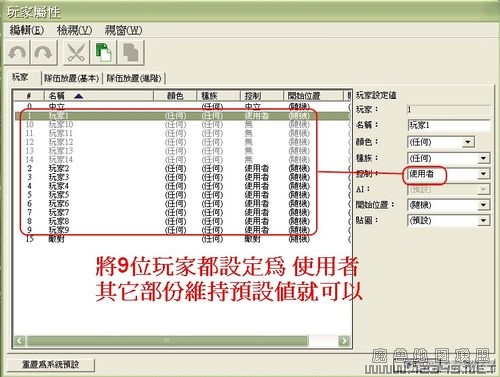Screen dimensions: 500x377
Task: Select the 玩家6 row
Action: coord(182,203)
